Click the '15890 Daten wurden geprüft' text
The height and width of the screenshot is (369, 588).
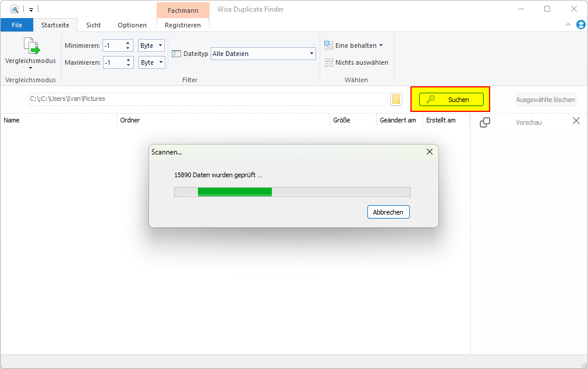pyautogui.click(x=218, y=175)
